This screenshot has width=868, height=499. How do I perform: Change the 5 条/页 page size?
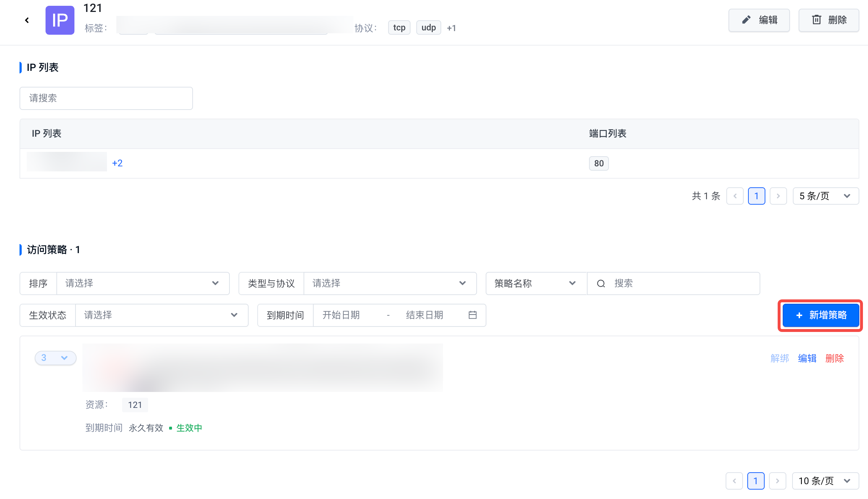(825, 196)
